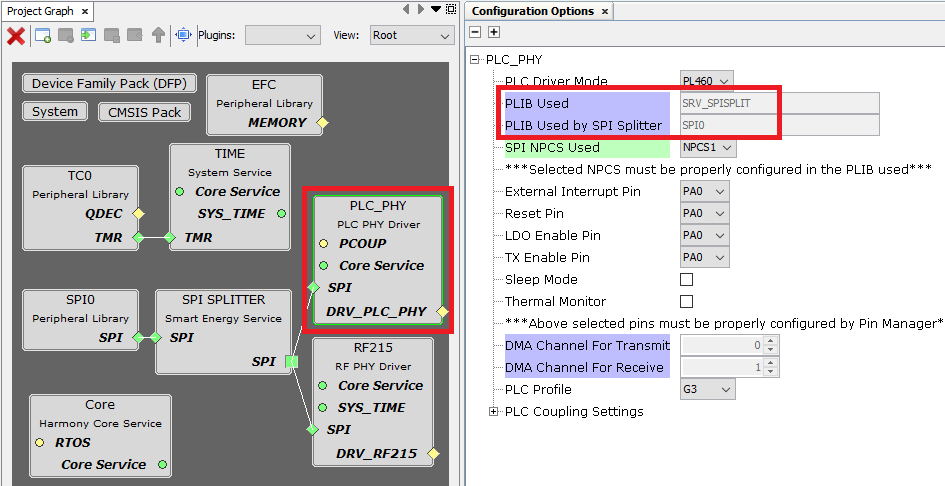945x486 pixels.
Task: Open the PLC Driver Mode dropdown
Action: tap(707, 81)
